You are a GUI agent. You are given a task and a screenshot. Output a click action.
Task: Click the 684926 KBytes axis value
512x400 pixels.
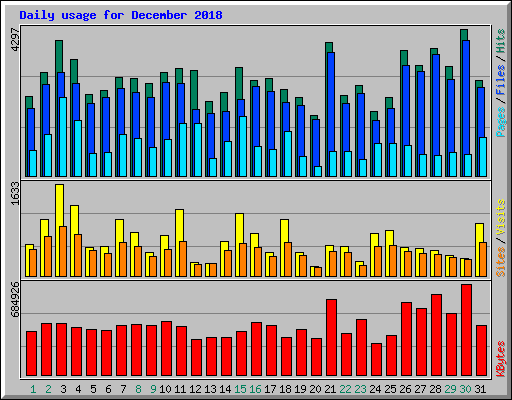(15, 300)
